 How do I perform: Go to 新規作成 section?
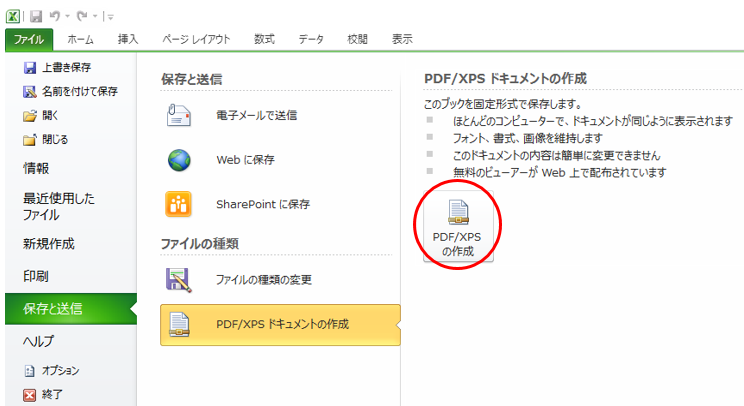click(48, 244)
